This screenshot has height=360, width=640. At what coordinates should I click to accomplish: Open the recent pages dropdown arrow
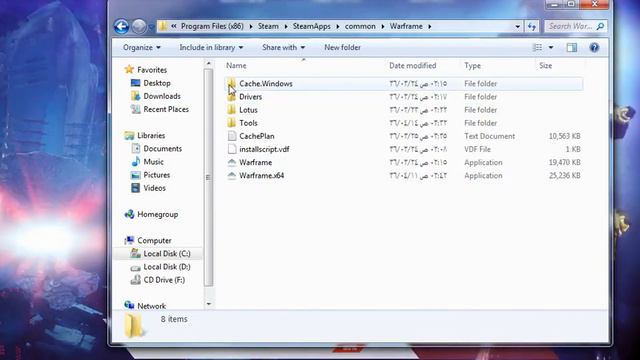[151, 27]
